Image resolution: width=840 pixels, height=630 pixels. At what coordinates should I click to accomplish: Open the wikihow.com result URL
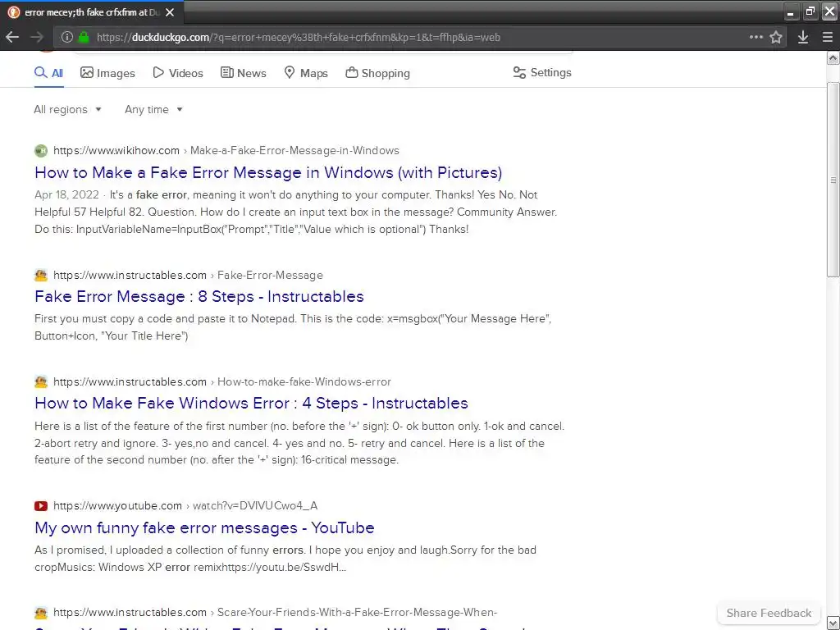226,151
